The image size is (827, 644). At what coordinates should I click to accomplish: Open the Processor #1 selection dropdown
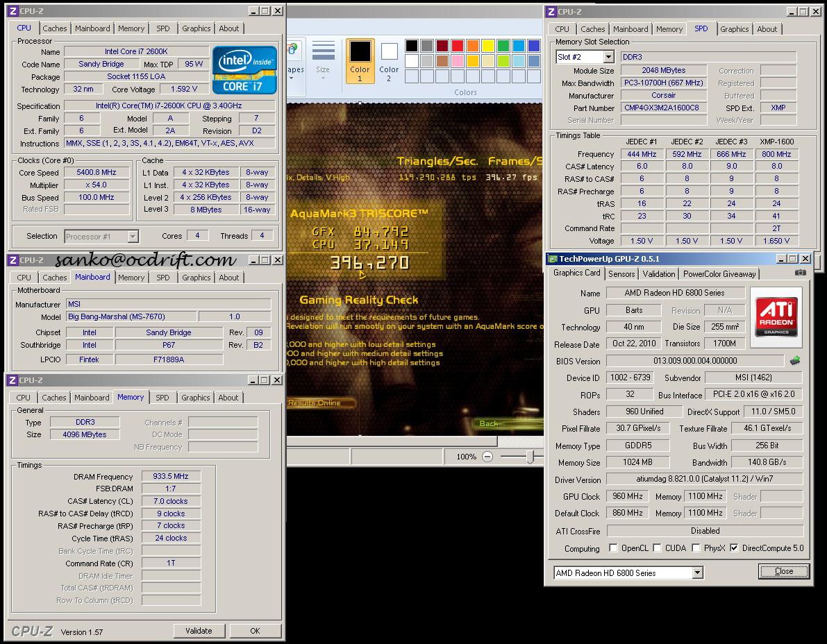133,237
